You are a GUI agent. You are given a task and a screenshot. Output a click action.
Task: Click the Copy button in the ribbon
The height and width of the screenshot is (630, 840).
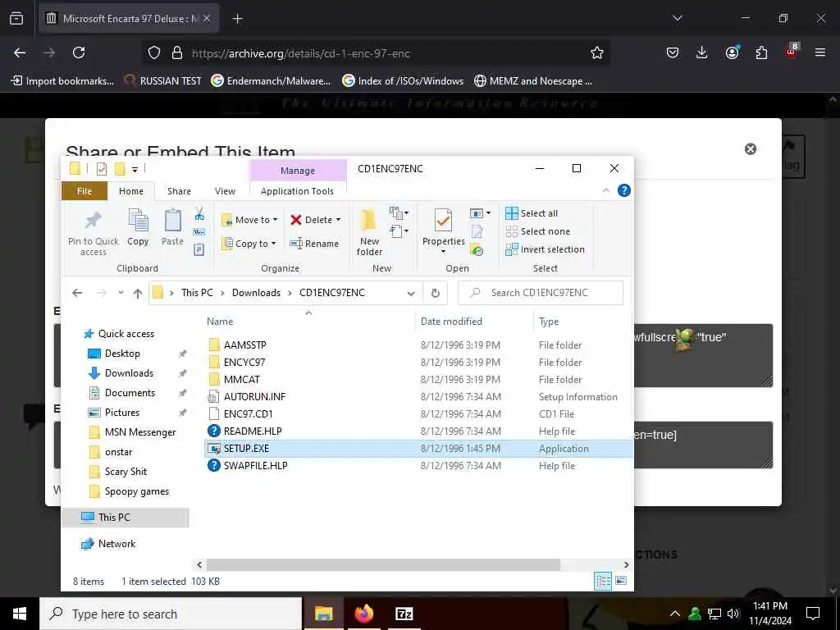pos(138,228)
